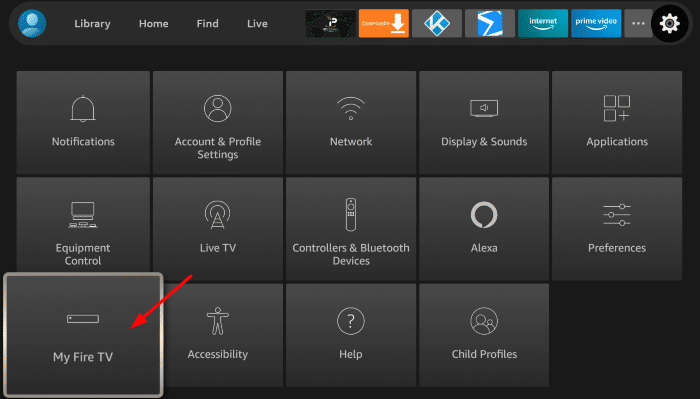Screen dimensions: 700x399
Task: Open Account & Profile Settings tile
Action: point(218,122)
